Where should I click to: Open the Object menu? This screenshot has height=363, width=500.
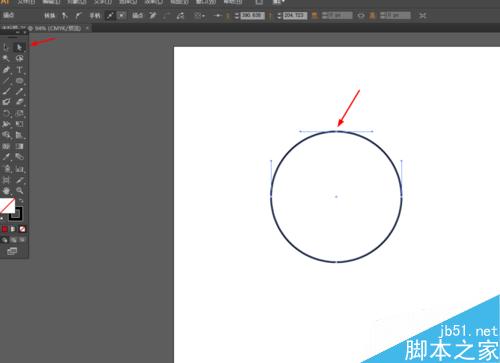pos(77,2)
